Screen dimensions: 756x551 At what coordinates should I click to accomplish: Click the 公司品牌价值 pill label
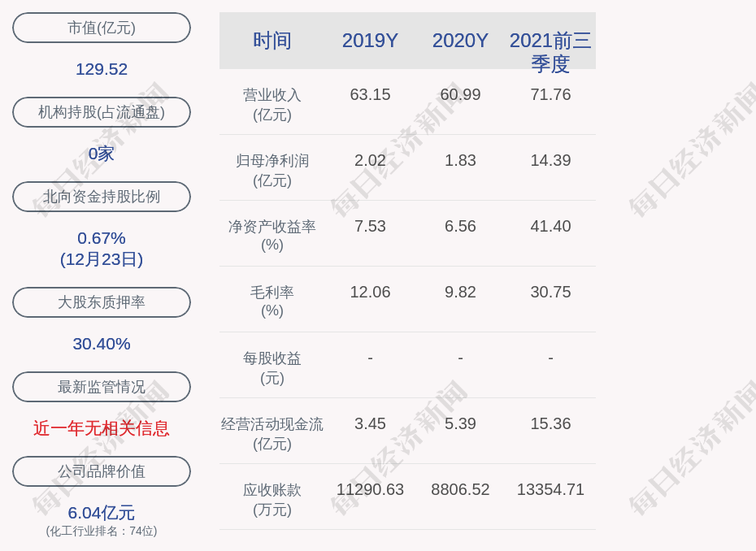tap(102, 471)
